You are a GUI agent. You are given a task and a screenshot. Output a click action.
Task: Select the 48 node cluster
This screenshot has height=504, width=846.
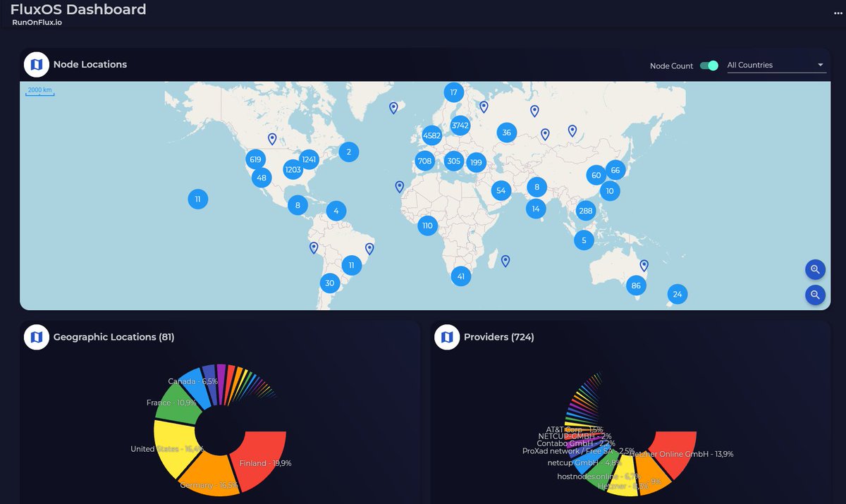[262, 178]
